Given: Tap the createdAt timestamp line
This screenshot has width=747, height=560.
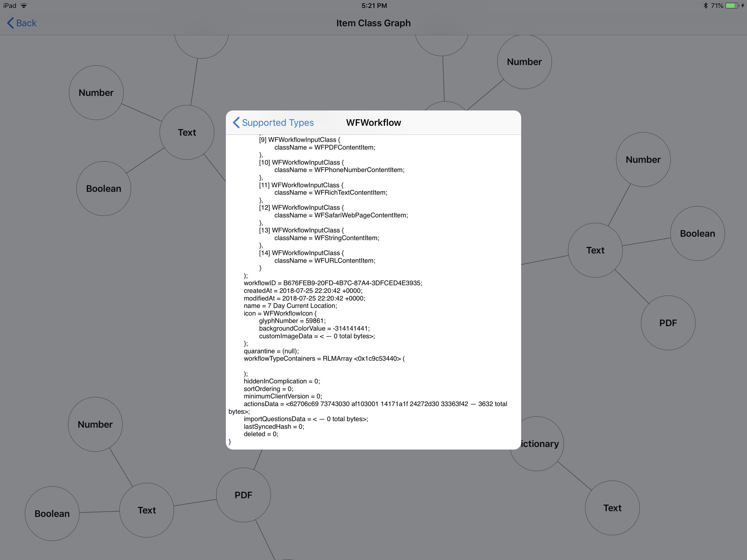Looking at the screenshot, I should [303, 290].
